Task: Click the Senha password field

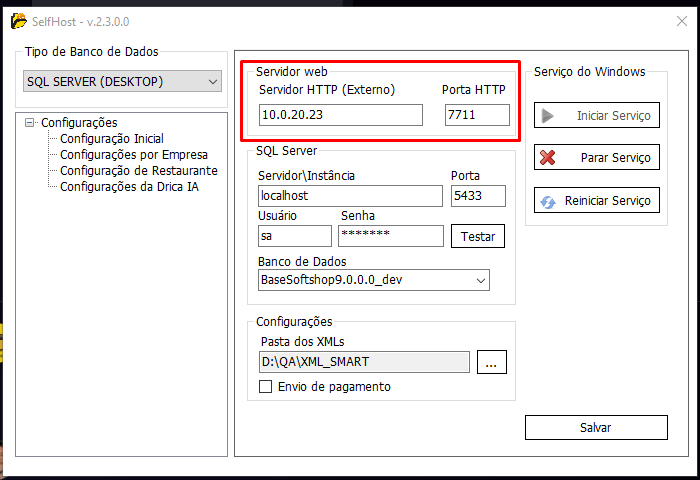Action: 390,236
